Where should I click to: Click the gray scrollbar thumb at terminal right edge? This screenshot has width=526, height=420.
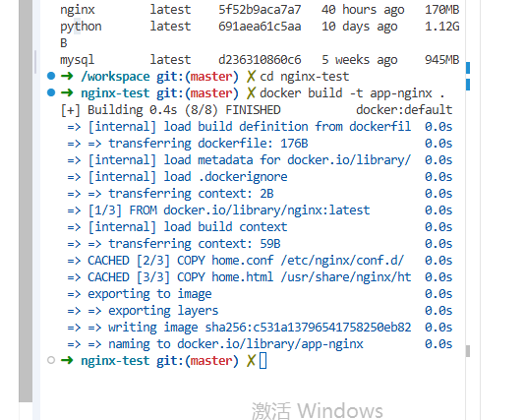click(x=468, y=351)
